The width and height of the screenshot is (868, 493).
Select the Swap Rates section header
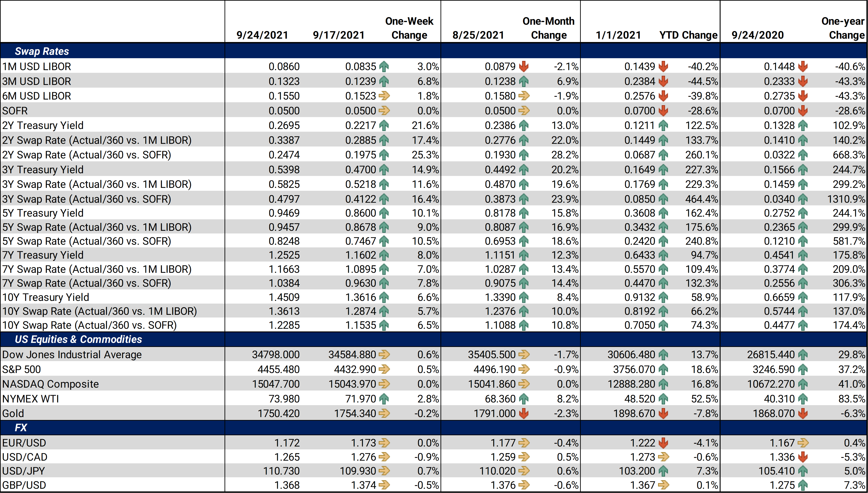pos(42,51)
